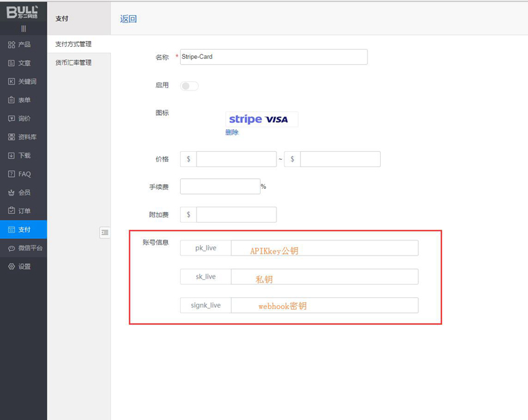Collapse the sidebar with three-bar icon
The width and height of the screenshot is (528, 420).
coord(24,28)
